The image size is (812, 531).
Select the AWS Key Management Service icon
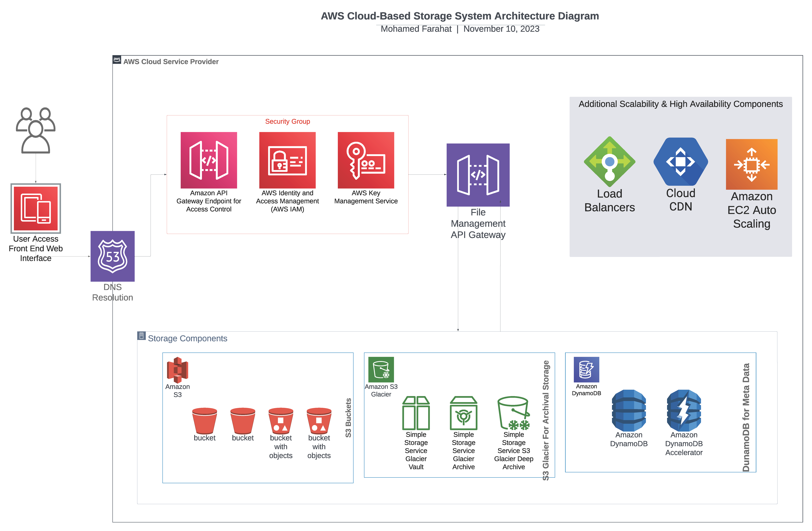click(366, 160)
